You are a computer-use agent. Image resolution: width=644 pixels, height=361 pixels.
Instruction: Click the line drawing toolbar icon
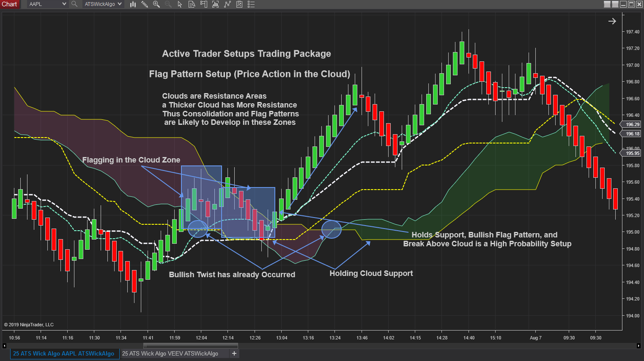(227, 4)
